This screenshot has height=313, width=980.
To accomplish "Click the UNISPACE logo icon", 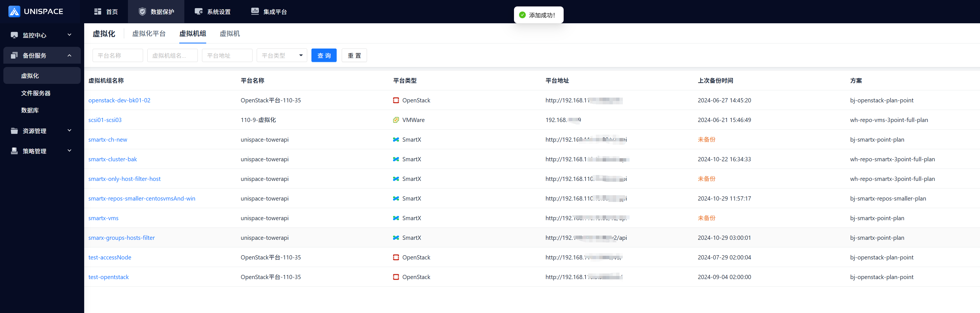I will 14,11.
